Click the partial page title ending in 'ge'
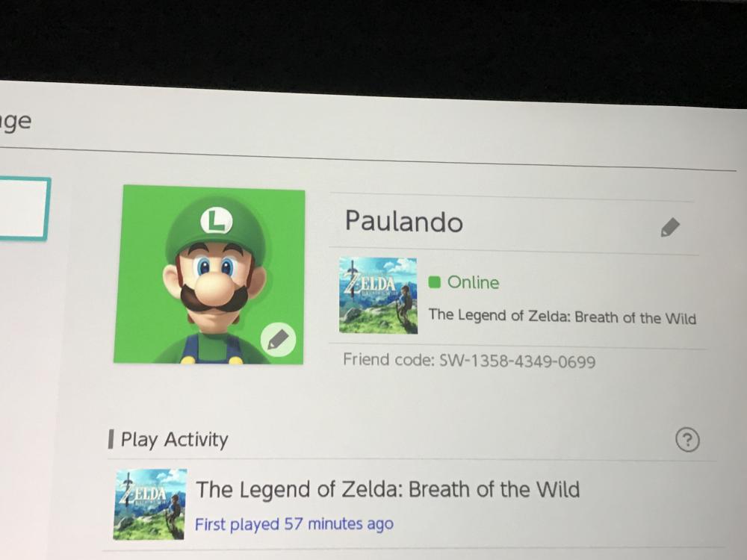Image resolution: width=747 pixels, height=560 pixels. tap(16, 122)
